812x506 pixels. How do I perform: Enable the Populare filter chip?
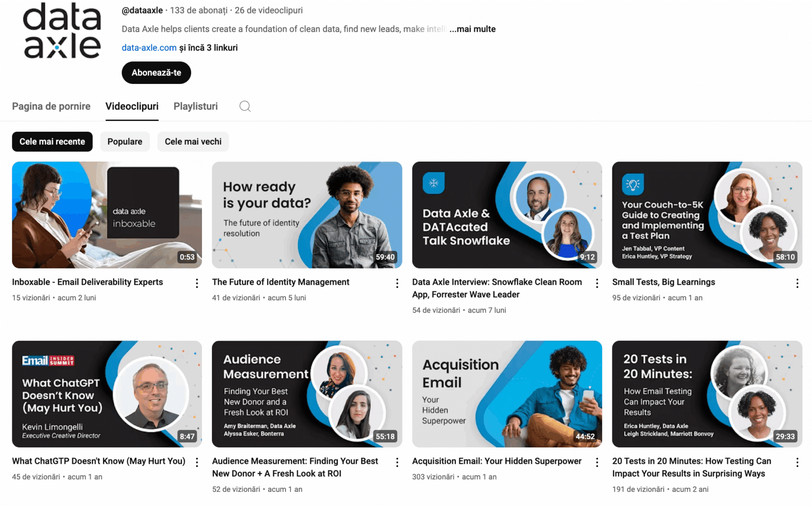coord(125,141)
